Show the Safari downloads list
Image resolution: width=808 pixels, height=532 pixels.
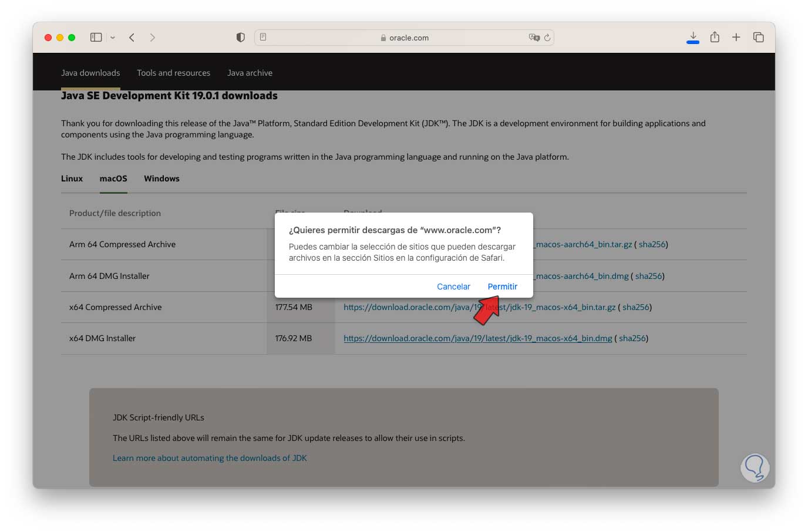point(693,38)
